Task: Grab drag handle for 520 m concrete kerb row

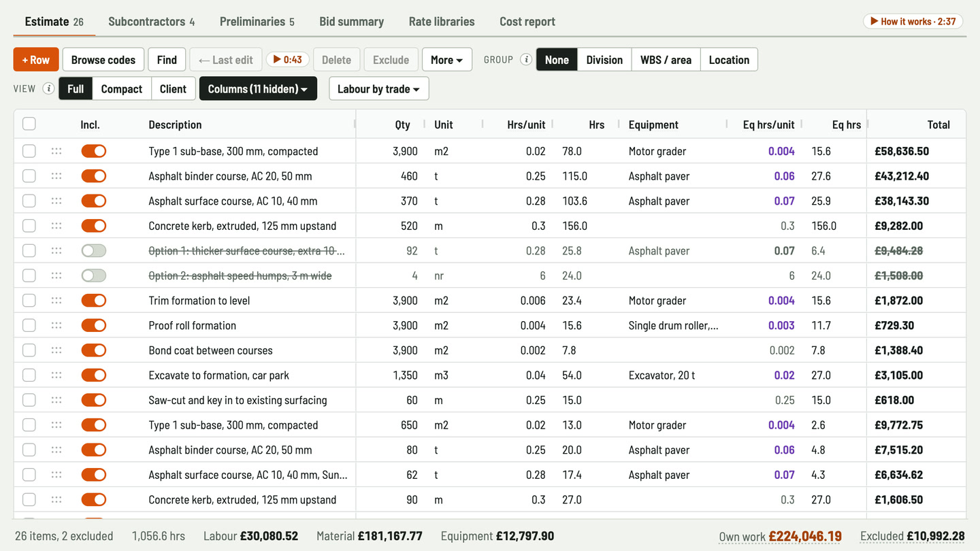Action: click(x=56, y=226)
